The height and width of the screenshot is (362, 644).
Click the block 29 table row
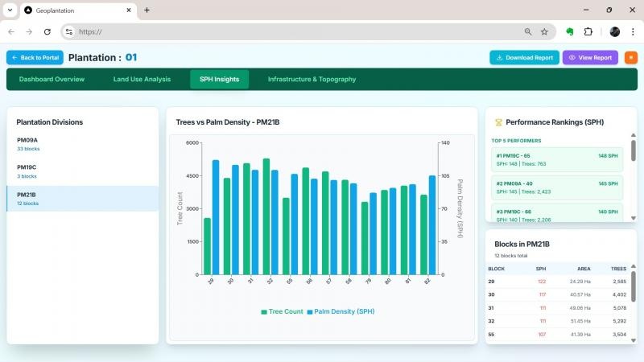coord(557,282)
